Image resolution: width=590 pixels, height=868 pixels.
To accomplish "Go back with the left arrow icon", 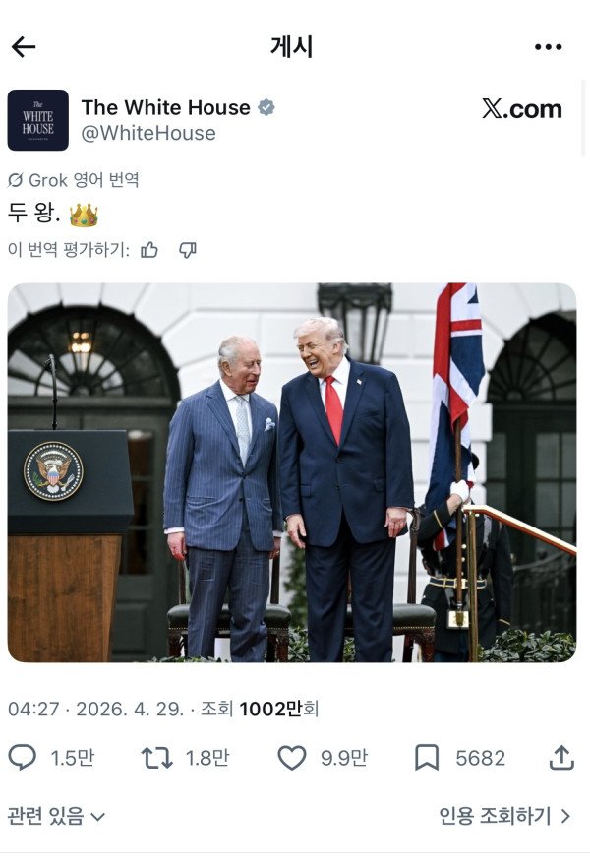I will click(24, 47).
